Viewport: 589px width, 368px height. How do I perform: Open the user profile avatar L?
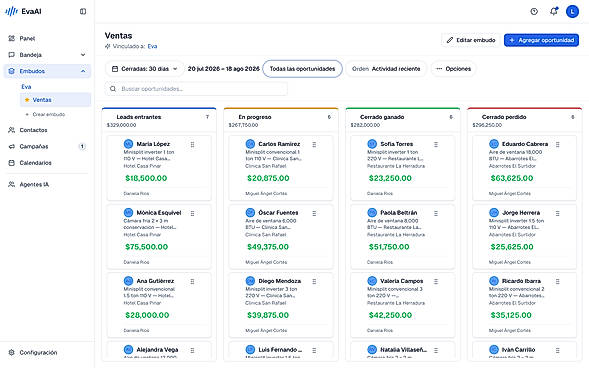pyautogui.click(x=572, y=11)
